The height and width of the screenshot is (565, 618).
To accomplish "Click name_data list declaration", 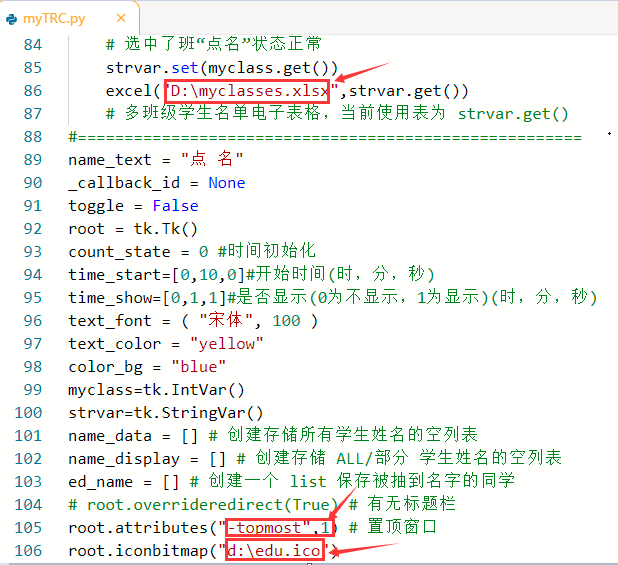I will click(x=133, y=436).
